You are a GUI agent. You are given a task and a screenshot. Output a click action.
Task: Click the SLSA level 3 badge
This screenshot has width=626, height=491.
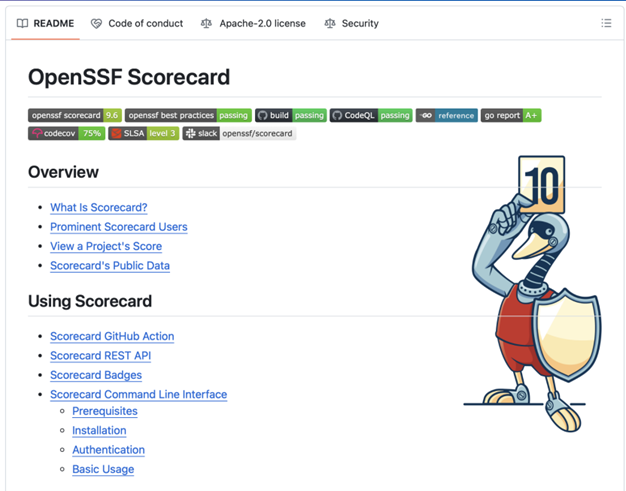click(x=143, y=133)
